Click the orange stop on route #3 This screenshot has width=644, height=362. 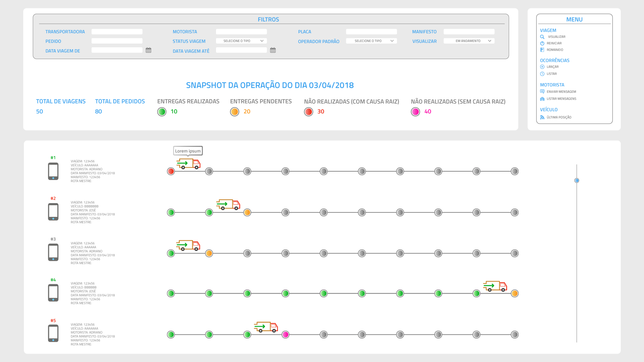click(x=209, y=253)
